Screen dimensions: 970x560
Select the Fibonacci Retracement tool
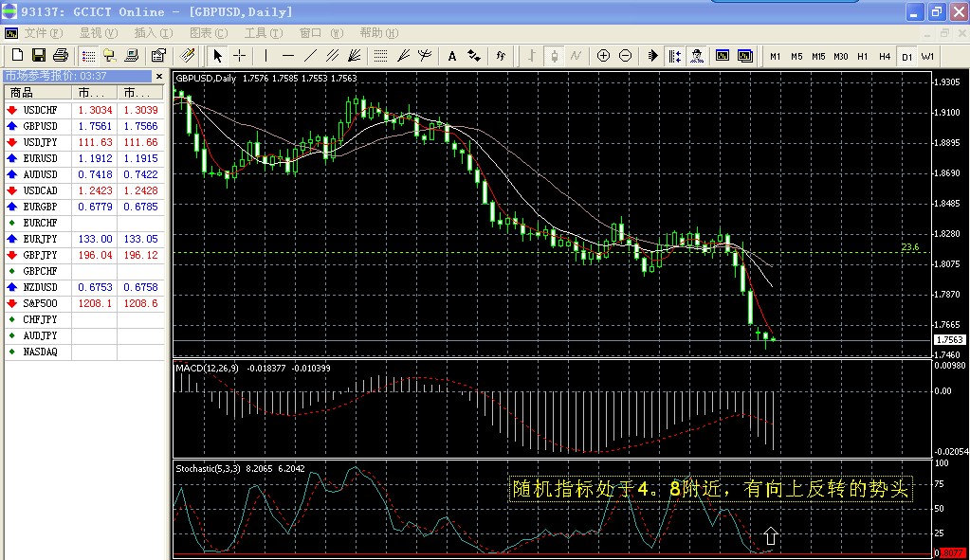pos(380,56)
